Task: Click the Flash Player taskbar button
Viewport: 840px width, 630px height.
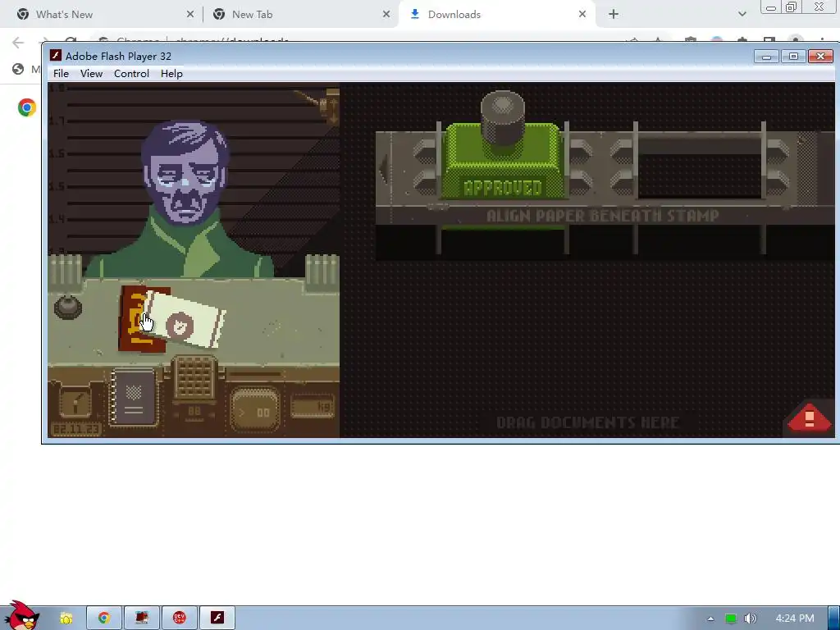Action: (217, 619)
